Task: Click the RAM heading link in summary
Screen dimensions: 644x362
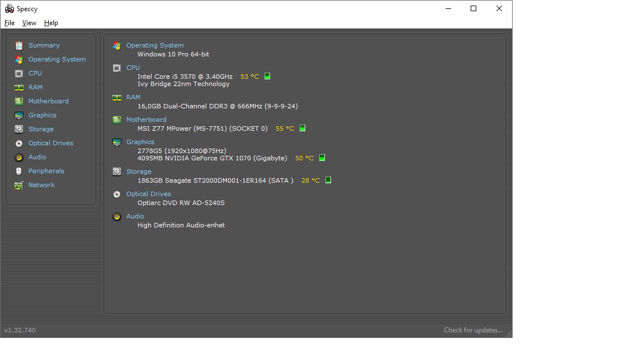Action: pos(133,97)
